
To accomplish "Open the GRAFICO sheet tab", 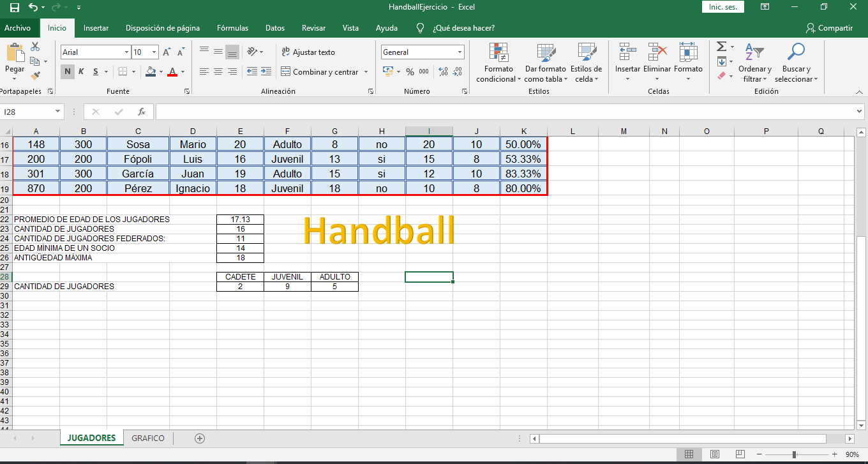I will (148, 438).
